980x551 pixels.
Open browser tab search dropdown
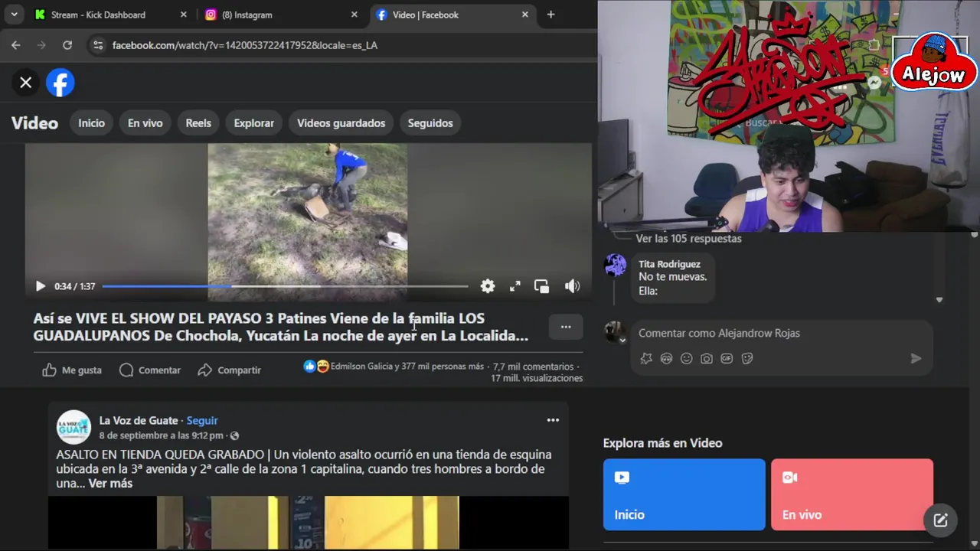click(x=14, y=15)
